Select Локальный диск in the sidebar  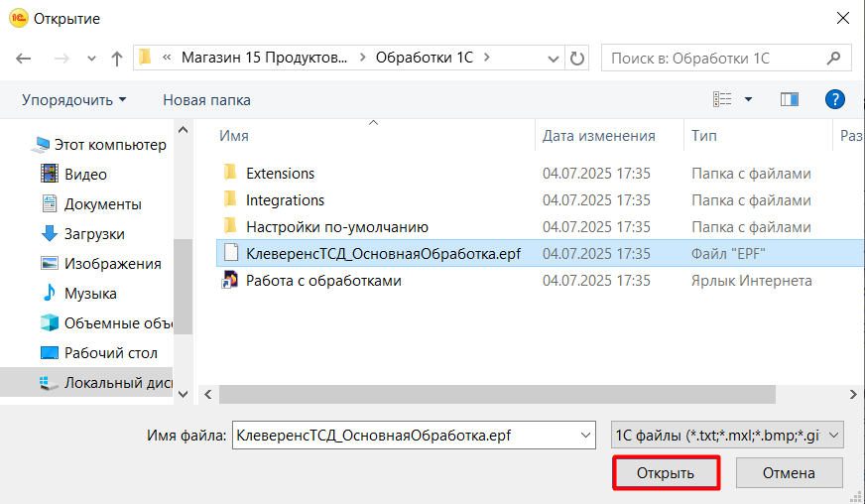tap(106, 383)
